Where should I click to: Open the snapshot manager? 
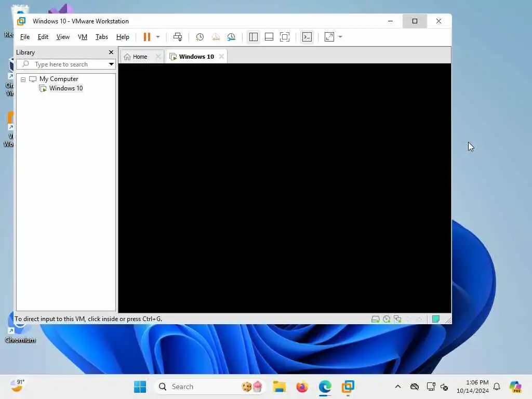231,37
